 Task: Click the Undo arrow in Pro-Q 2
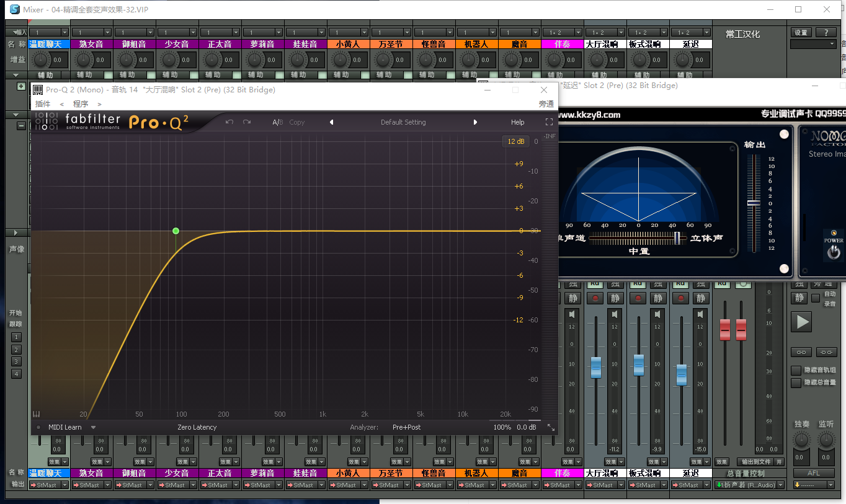[229, 122]
